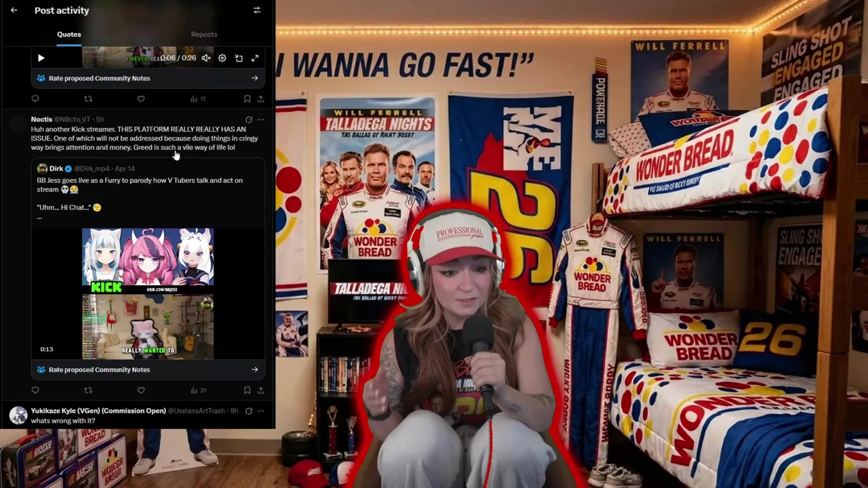Play the top video with the play button
868x488 pixels.
pos(41,58)
